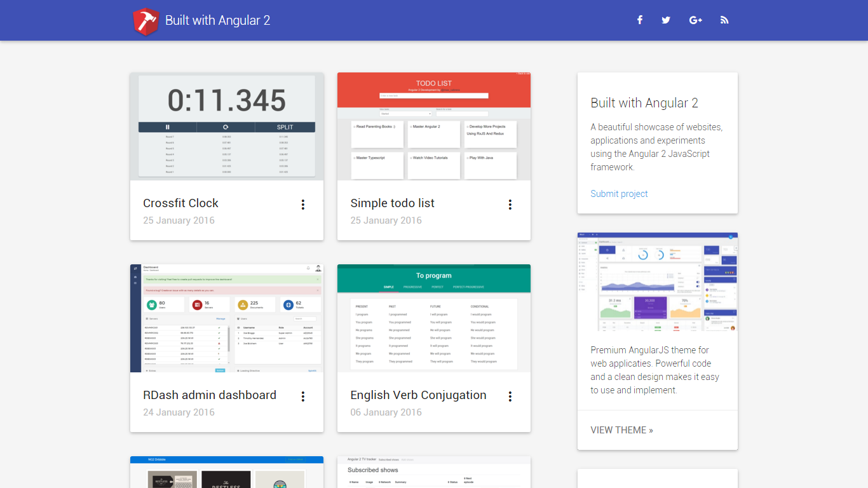The image size is (868, 488).
Task: Click the reset icon in Crossfit Clock preview
Action: [226, 127]
